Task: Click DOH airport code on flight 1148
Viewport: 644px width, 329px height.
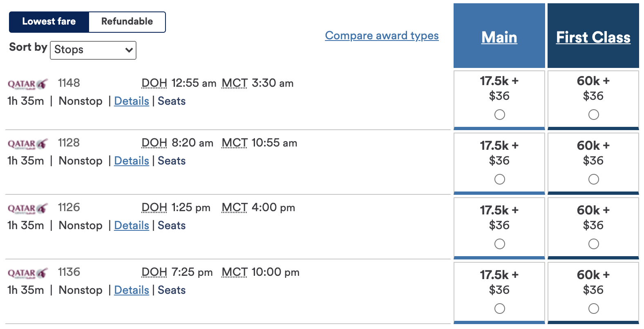Action: pos(154,83)
